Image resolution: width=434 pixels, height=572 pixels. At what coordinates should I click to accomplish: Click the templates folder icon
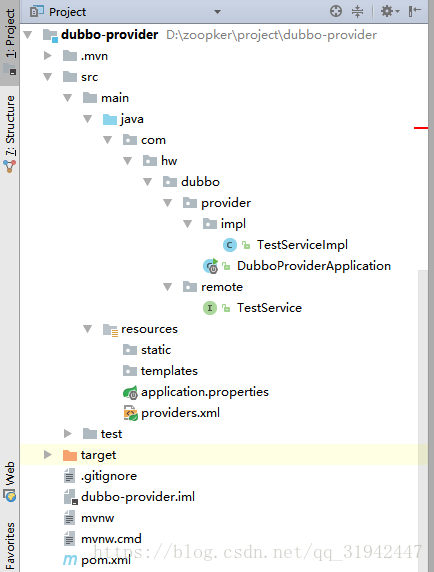[130, 371]
